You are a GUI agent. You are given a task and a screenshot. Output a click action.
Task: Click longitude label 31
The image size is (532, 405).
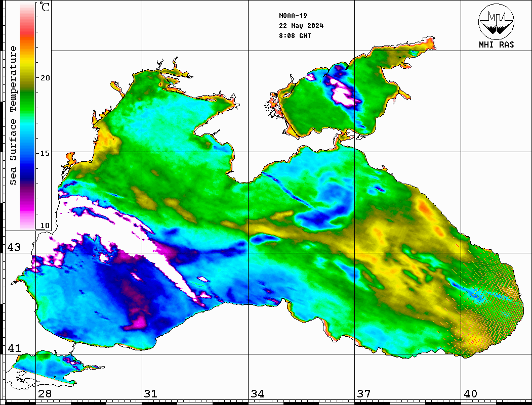tap(151, 393)
